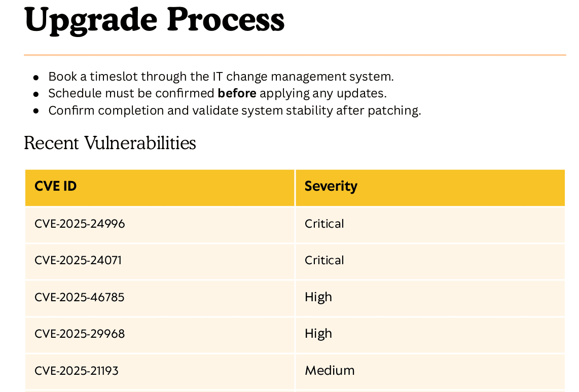Select the CVE-2025-46785 cell
Viewport: 579px width, 392px height.
click(x=80, y=297)
